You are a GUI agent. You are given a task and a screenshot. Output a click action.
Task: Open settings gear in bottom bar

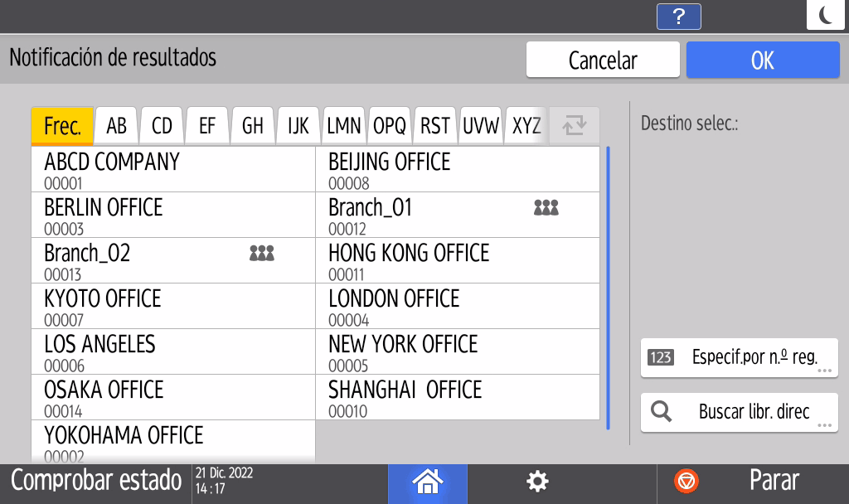coord(538,481)
